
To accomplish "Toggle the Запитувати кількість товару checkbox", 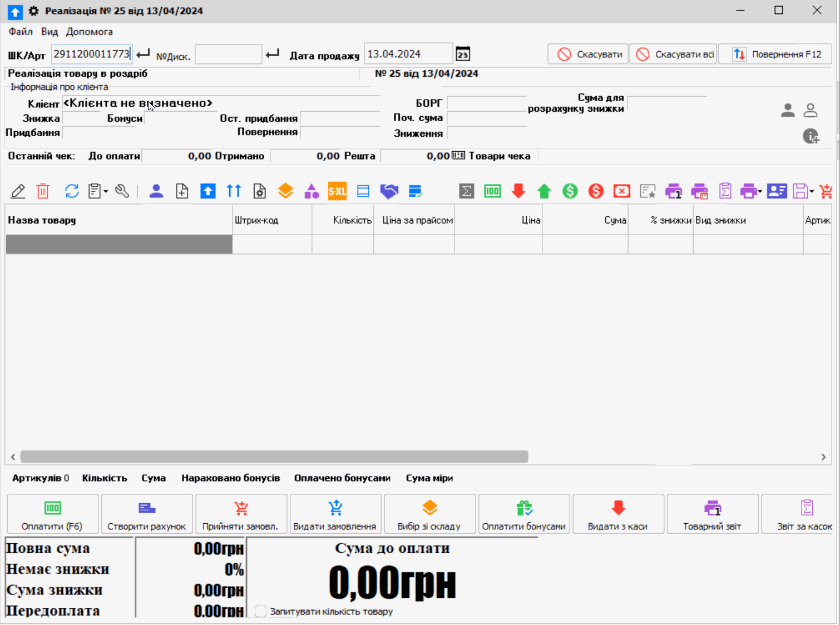I will point(260,611).
